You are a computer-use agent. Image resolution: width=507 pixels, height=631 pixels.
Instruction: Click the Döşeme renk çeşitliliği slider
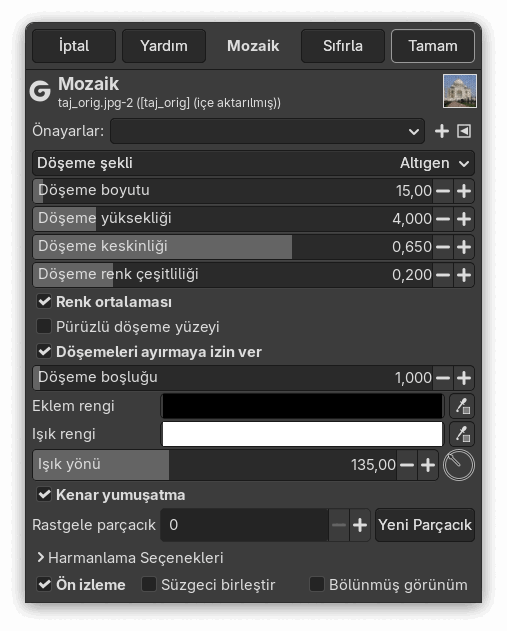pyautogui.click(x=233, y=275)
